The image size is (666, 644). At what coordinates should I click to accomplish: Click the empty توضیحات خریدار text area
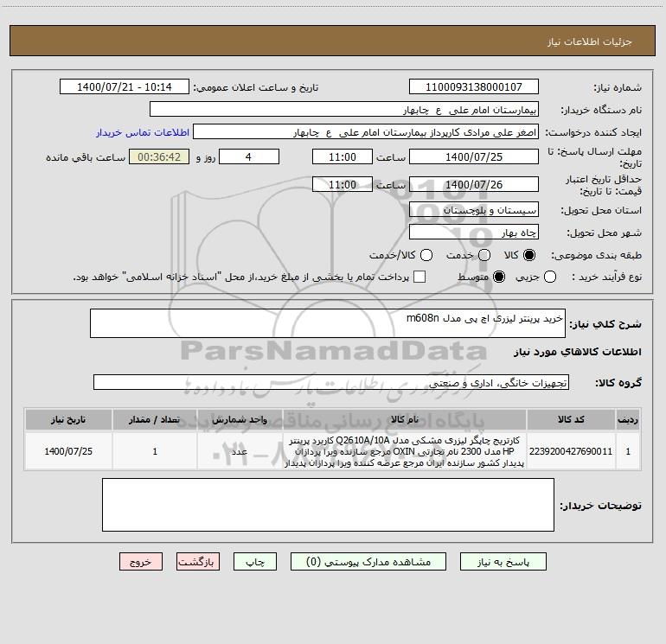pos(328,505)
